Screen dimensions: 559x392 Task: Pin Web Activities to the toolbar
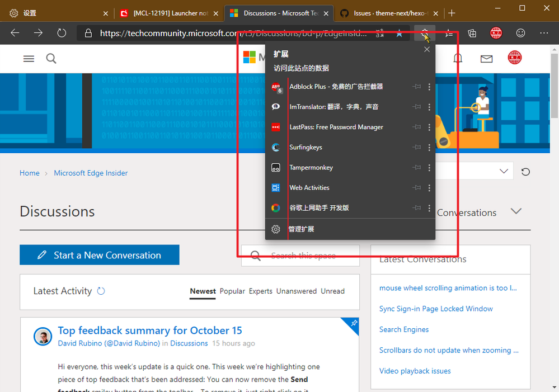point(416,187)
